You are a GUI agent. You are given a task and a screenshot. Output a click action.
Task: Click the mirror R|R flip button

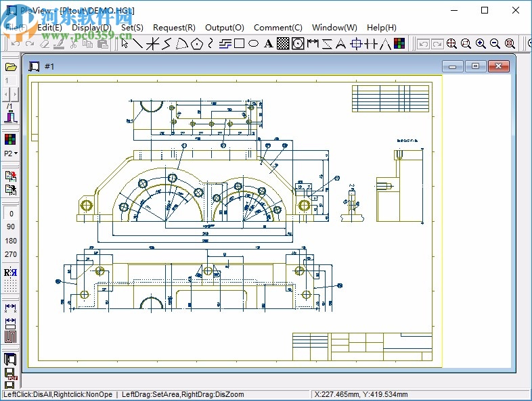point(11,273)
